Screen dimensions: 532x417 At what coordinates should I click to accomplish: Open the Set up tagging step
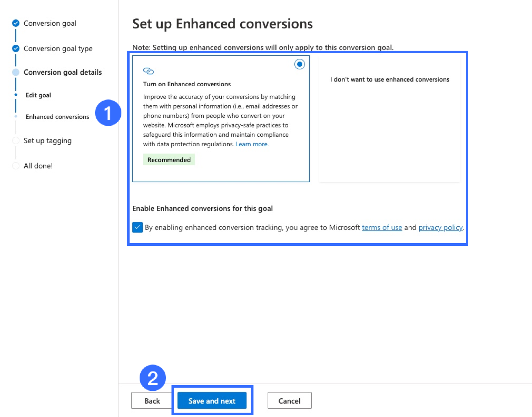point(48,141)
